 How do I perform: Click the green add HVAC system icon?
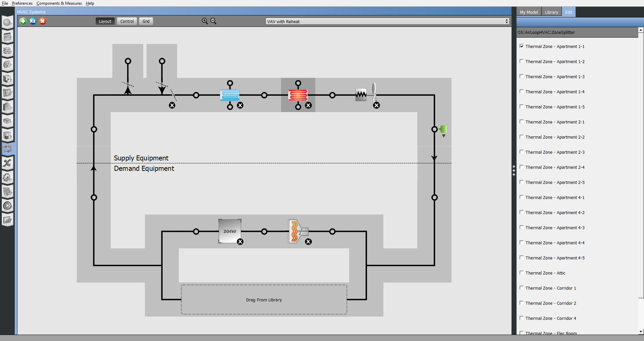point(23,21)
